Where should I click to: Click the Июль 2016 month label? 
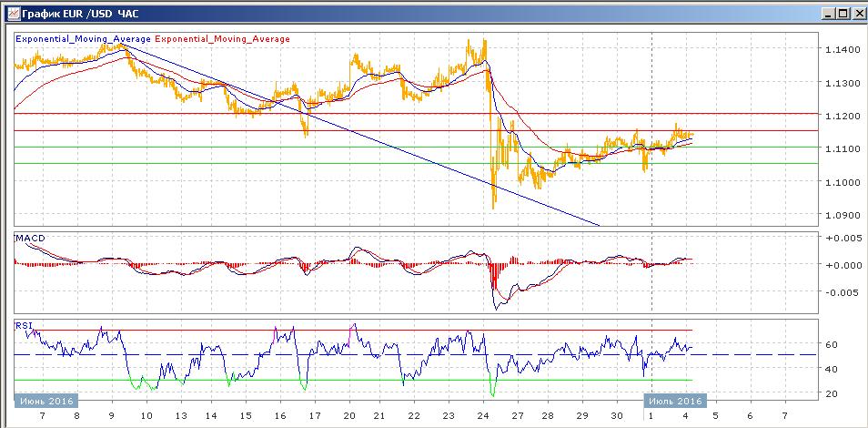pyautogui.click(x=674, y=400)
